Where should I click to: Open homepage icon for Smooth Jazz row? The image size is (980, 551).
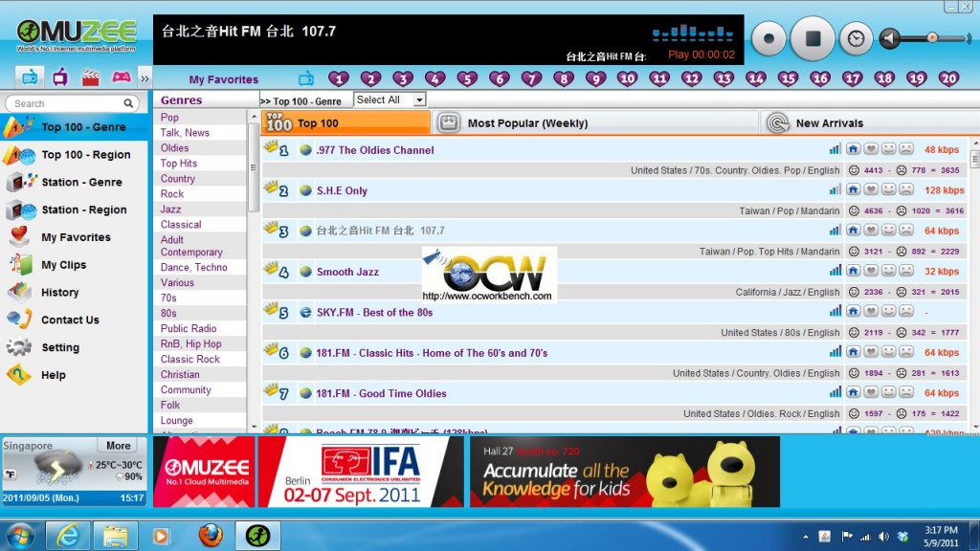click(853, 271)
